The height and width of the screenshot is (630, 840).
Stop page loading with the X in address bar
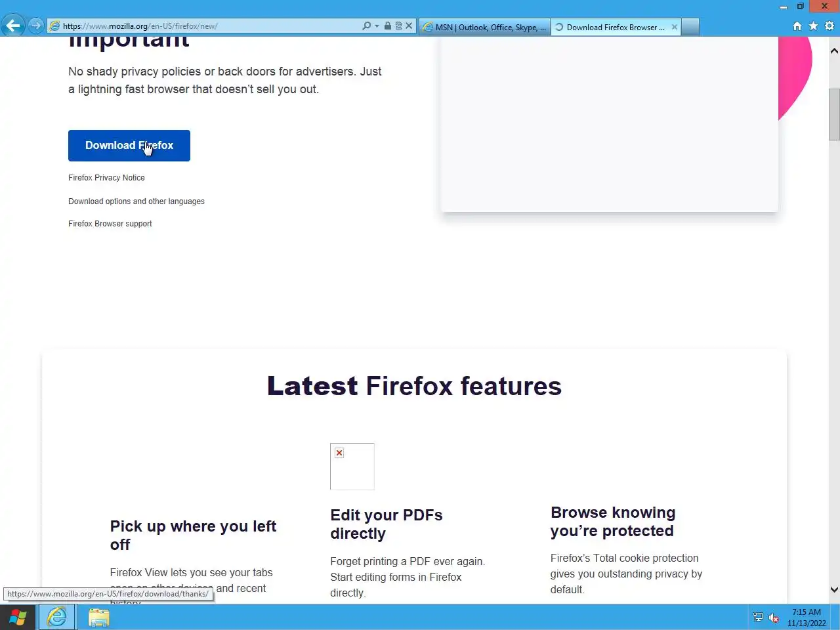[409, 26]
